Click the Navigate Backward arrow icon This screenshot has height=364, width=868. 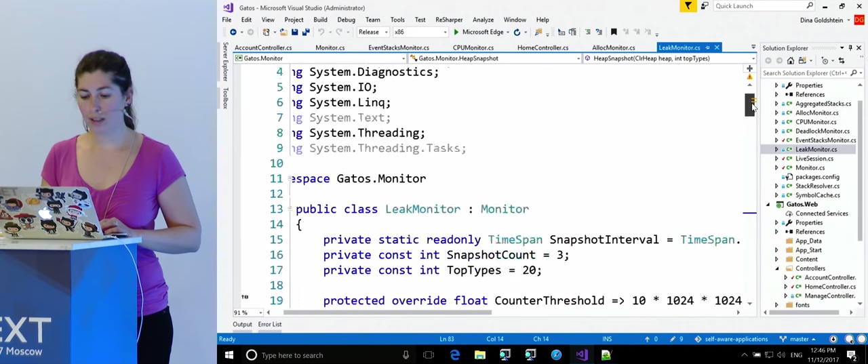point(233,32)
